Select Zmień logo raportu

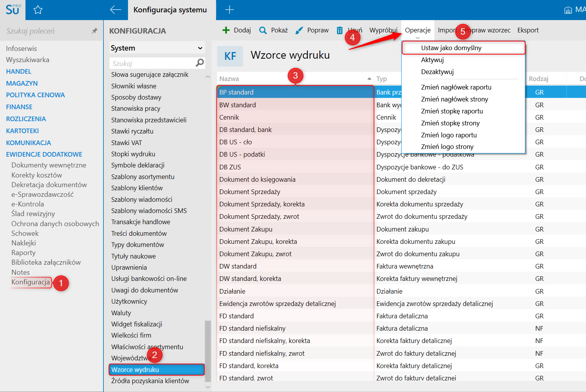pyautogui.click(x=464, y=135)
